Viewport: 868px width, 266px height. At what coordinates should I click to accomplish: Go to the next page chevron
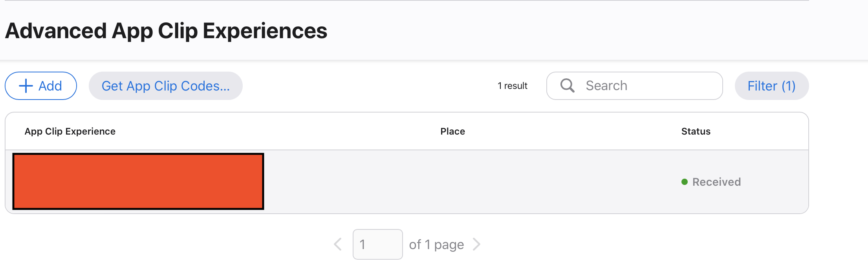(477, 244)
